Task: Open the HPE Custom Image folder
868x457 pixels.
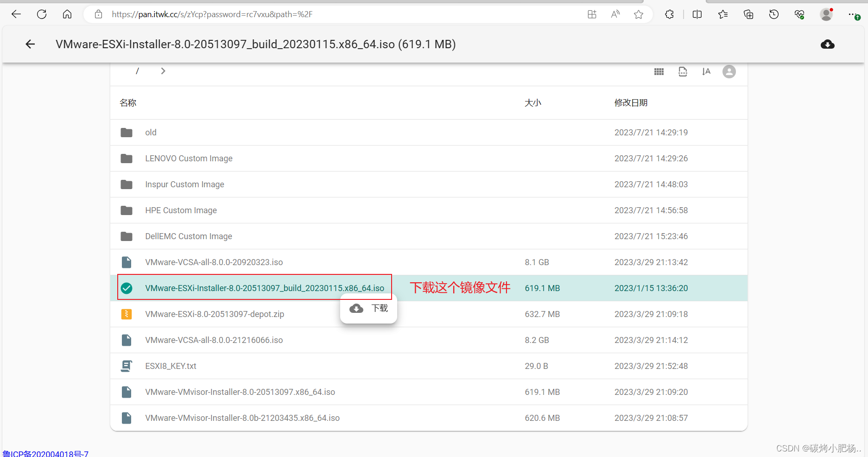Action: [181, 210]
